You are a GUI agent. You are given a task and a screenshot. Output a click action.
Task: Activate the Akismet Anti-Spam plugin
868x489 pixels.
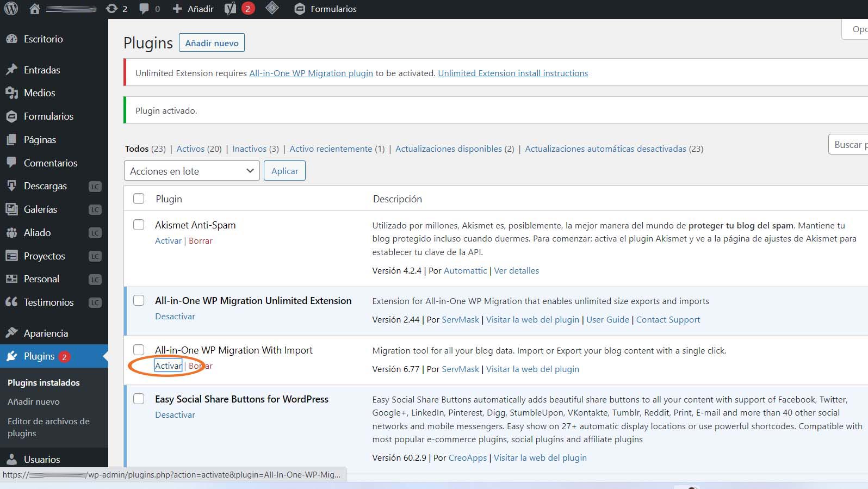168,240
